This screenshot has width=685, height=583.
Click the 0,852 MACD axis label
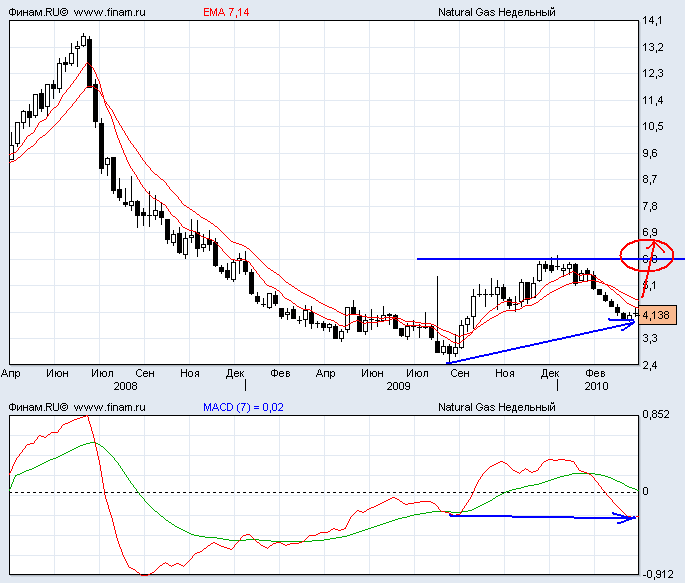(x=656, y=414)
